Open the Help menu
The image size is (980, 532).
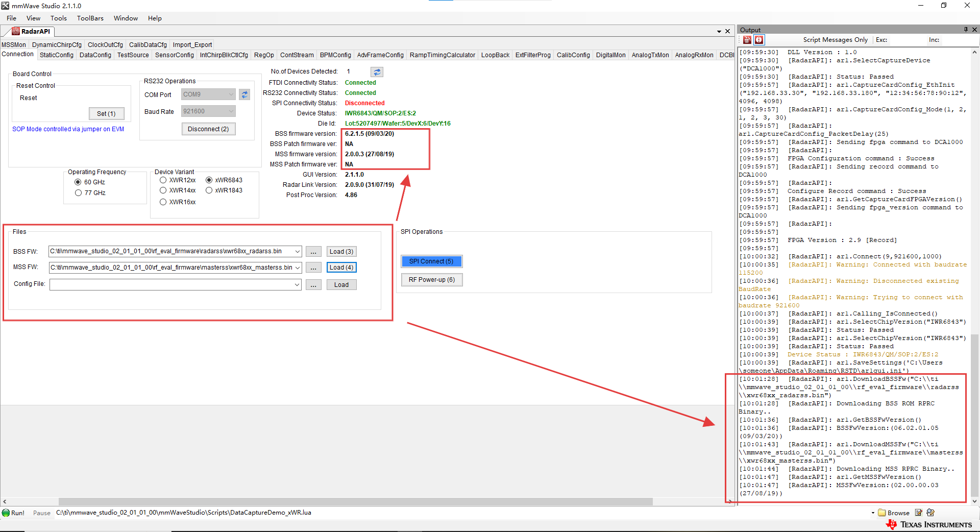click(x=155, y=18)
